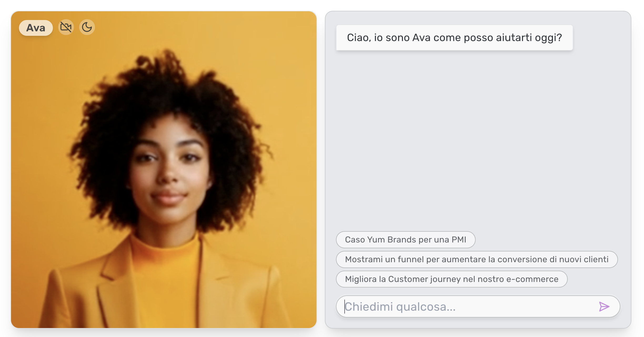
Task: Select the assistant name label 'Ava'
Action: [36, 28]
